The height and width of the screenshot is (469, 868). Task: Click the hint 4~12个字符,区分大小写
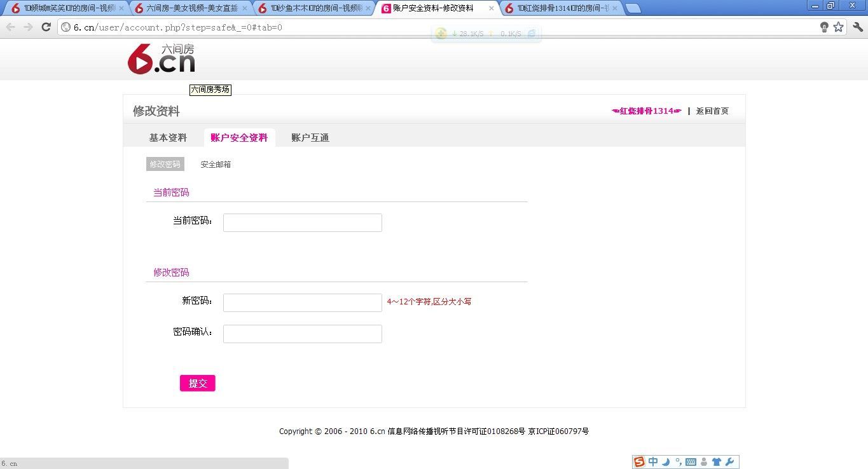click(x=429, y=302)
